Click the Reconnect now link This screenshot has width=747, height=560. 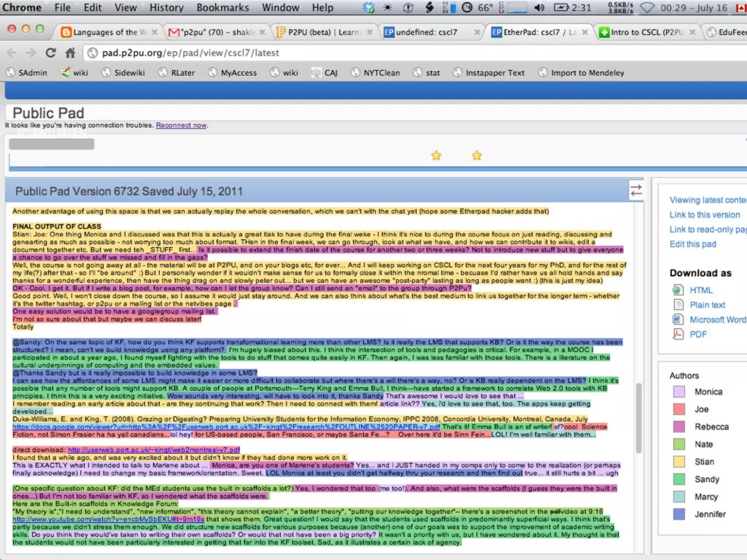click(x=181, y=125)
